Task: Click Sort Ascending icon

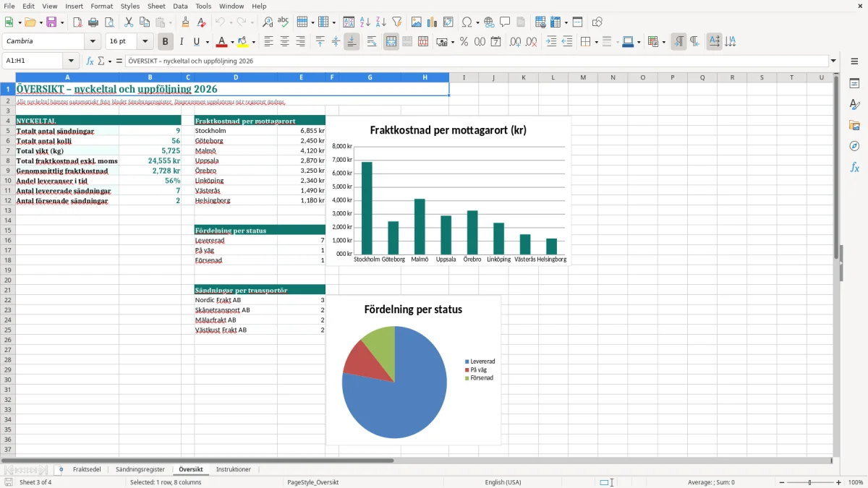Action: click(365, 22)
